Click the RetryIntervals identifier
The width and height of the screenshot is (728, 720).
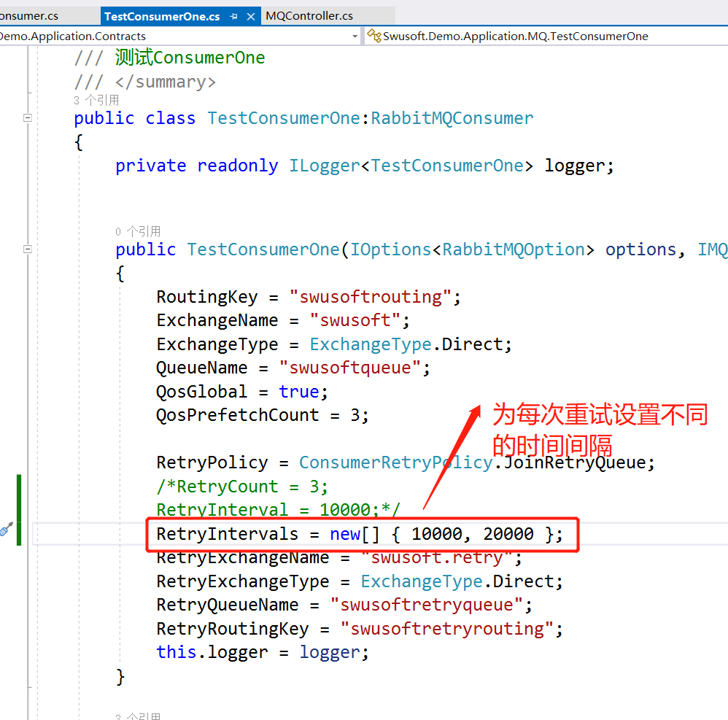[x=227, y=534]
